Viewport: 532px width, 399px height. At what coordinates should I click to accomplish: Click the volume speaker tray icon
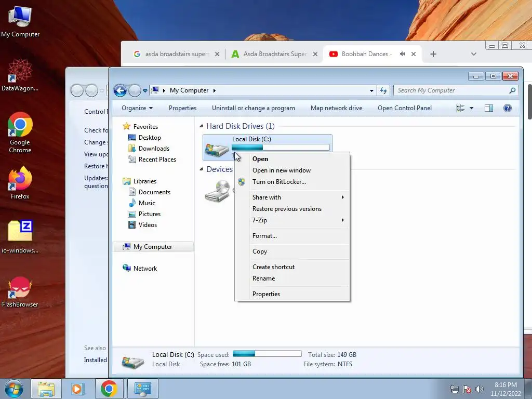(479, 389)
